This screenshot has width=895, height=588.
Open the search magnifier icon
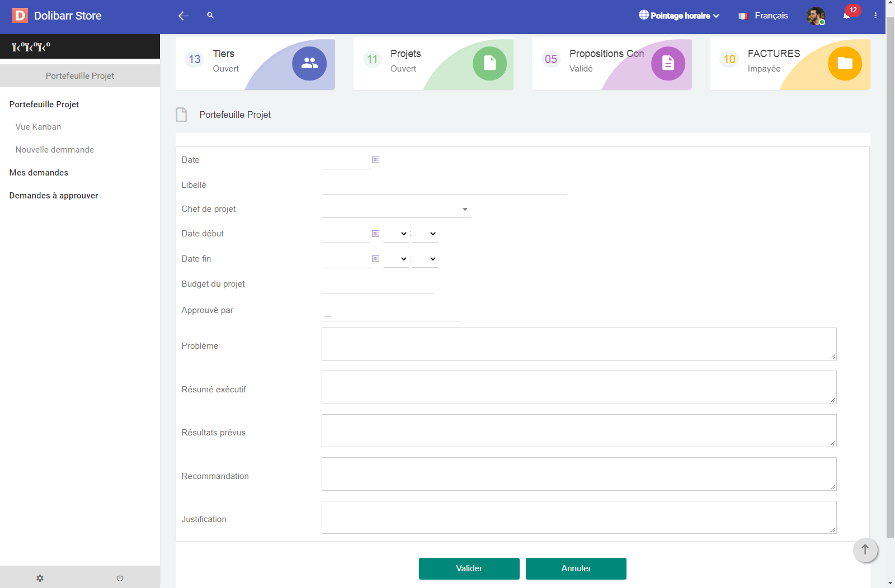(x=210, y=16)
